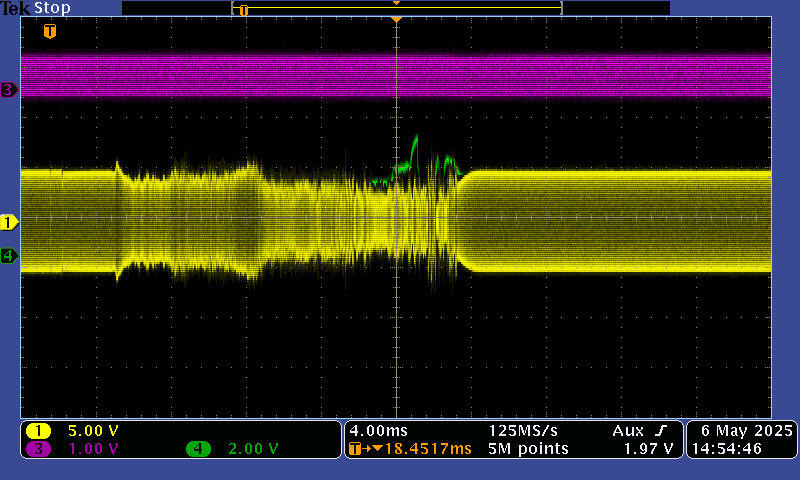The height and width of the screenshot is (480, 800).
Task: Toggle the channel 4 green badge
Action: 198,448
